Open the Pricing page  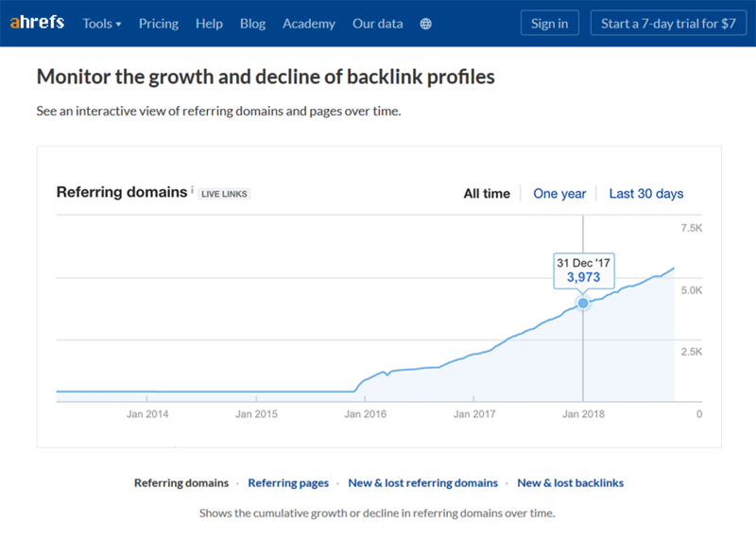click(159, 24)
